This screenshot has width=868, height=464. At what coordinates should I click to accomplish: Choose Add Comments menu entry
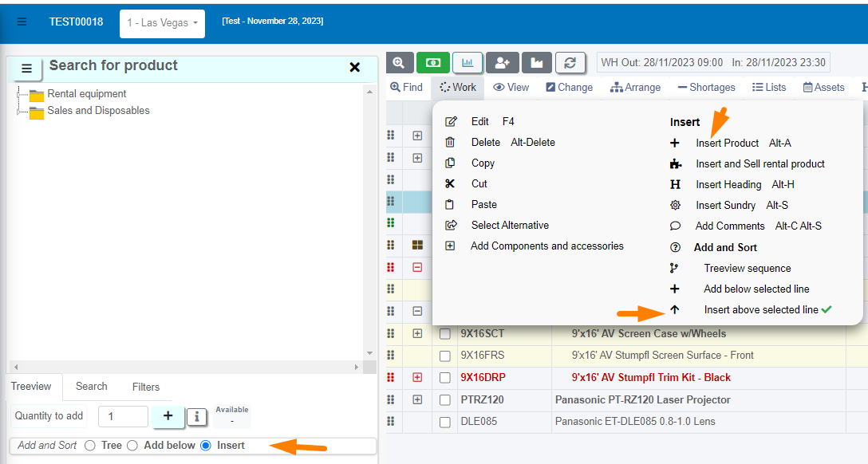(x=745, y=226)
